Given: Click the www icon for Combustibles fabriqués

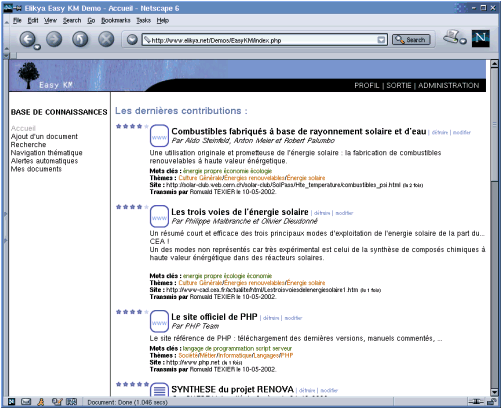Looking at the screenshot, I should (159, 136).
